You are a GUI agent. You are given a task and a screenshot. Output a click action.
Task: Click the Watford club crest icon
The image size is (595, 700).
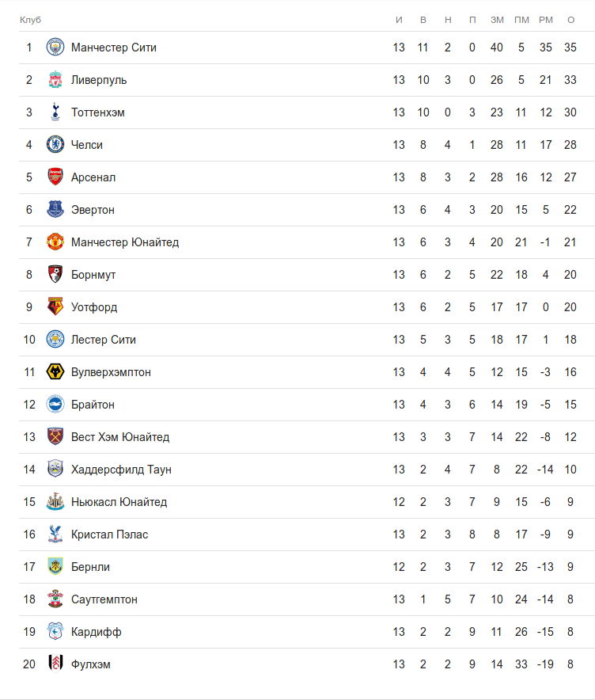coord(55,307)
